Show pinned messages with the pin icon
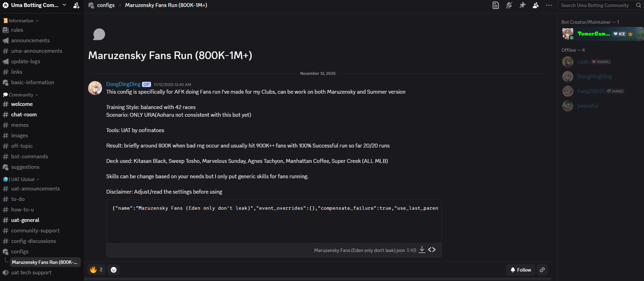The image size is (644, 281). (x=522, y=5)
